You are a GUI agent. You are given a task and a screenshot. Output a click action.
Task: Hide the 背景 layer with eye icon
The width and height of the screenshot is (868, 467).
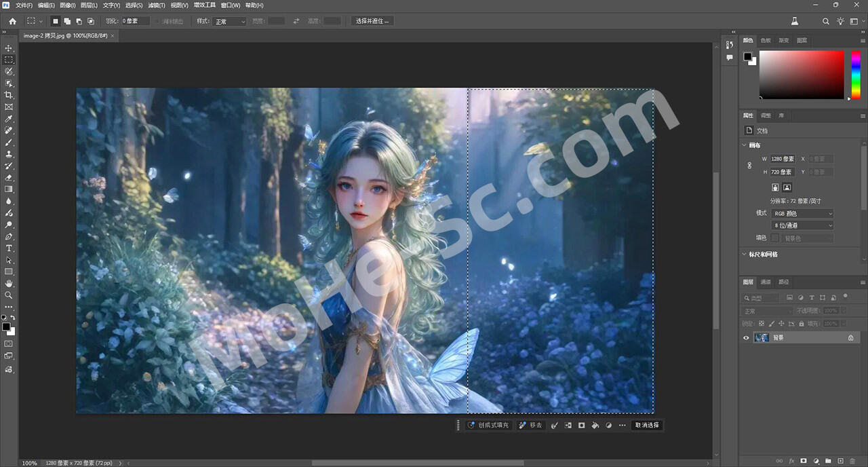747,337
